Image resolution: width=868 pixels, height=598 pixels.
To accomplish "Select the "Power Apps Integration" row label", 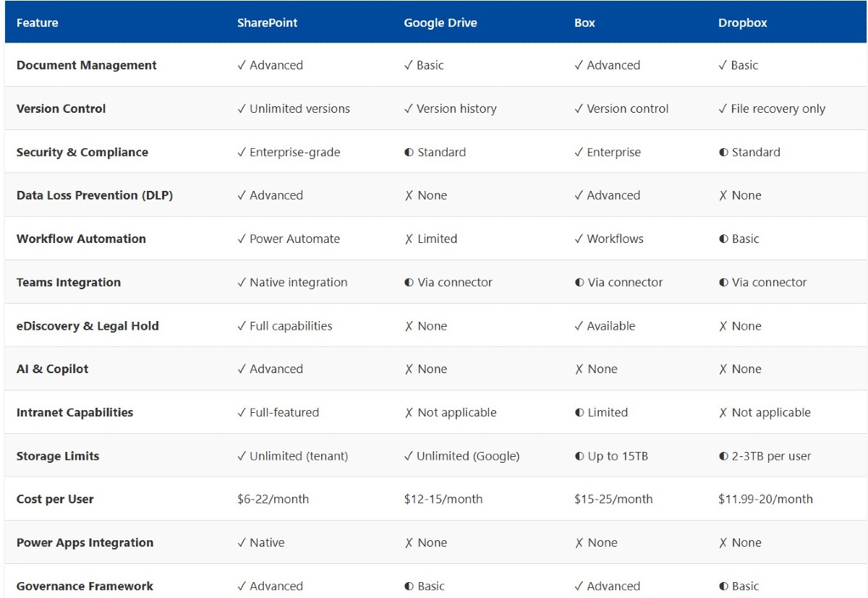I will 85,542.
